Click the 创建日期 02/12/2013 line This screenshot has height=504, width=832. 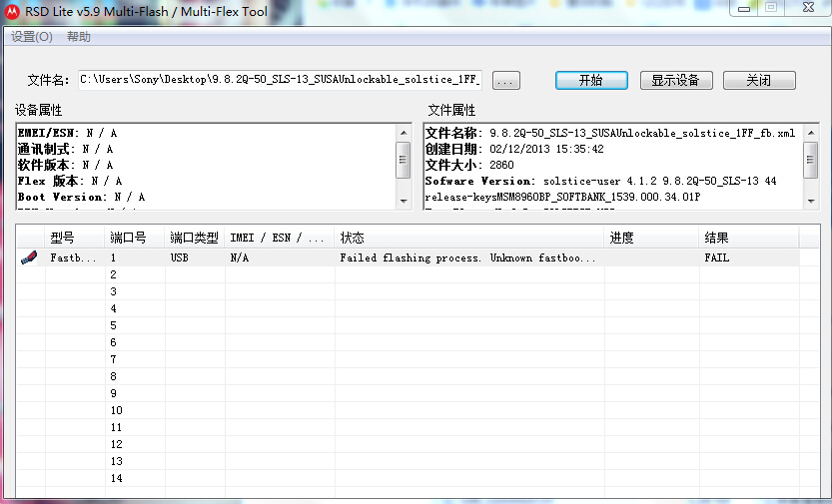click(514, 149)
